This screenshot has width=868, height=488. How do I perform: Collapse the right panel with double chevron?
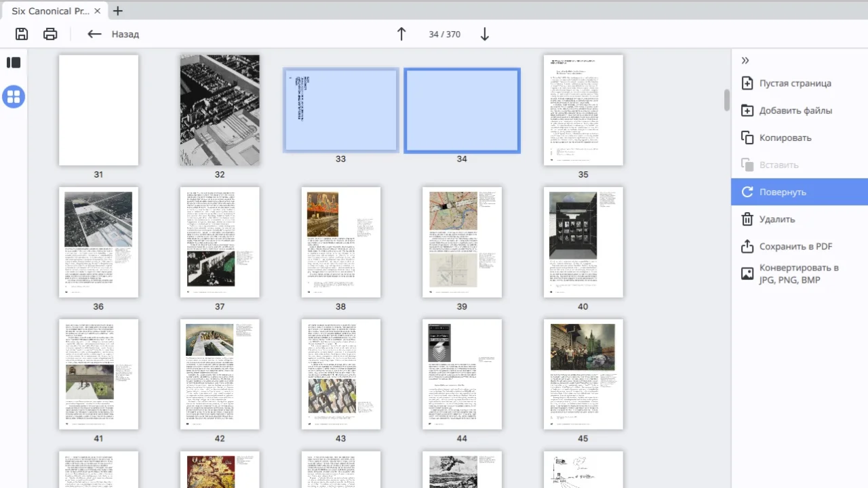[745, 60]
